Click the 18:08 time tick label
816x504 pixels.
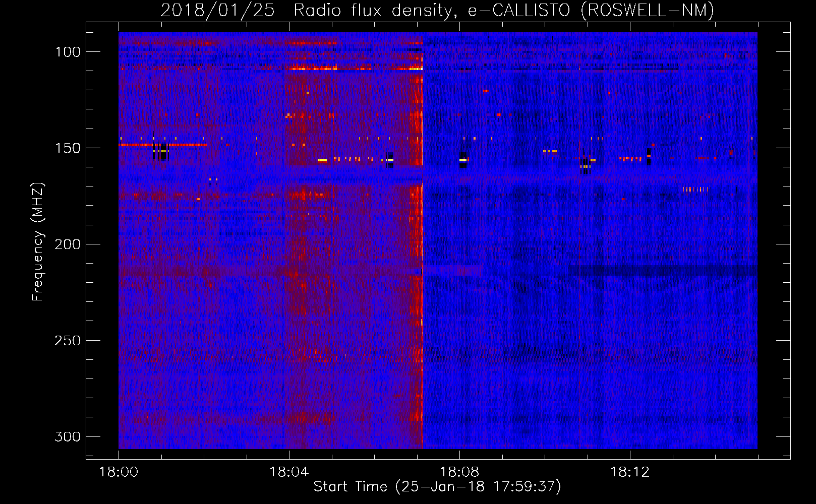(x=459, y=472)
